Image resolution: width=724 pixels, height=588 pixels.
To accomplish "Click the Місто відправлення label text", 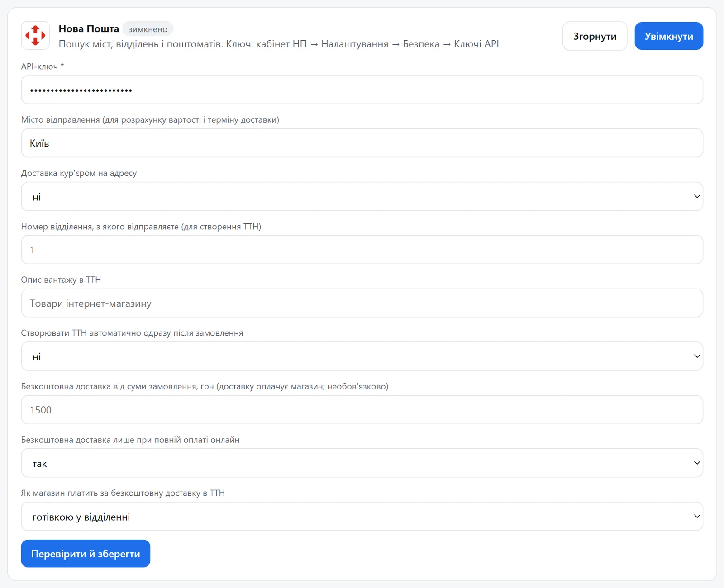I will [150, 120].
